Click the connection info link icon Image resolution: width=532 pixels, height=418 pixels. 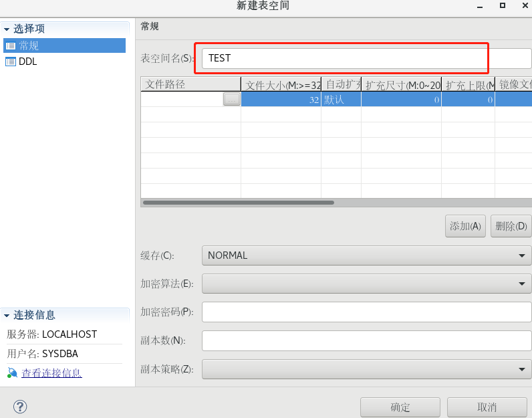pos(12,373)
